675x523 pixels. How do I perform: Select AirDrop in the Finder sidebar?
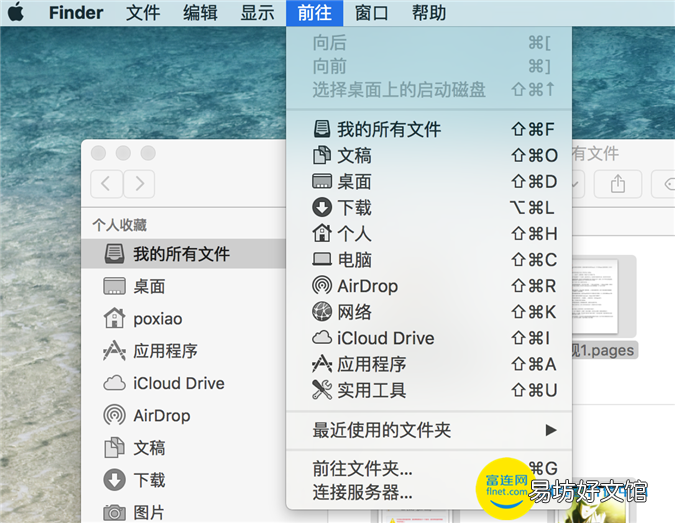[x=184, y=415]
